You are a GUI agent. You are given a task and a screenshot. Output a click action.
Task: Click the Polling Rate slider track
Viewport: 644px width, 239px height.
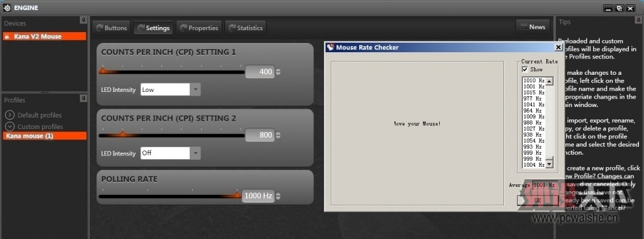[x=170, y=196]
